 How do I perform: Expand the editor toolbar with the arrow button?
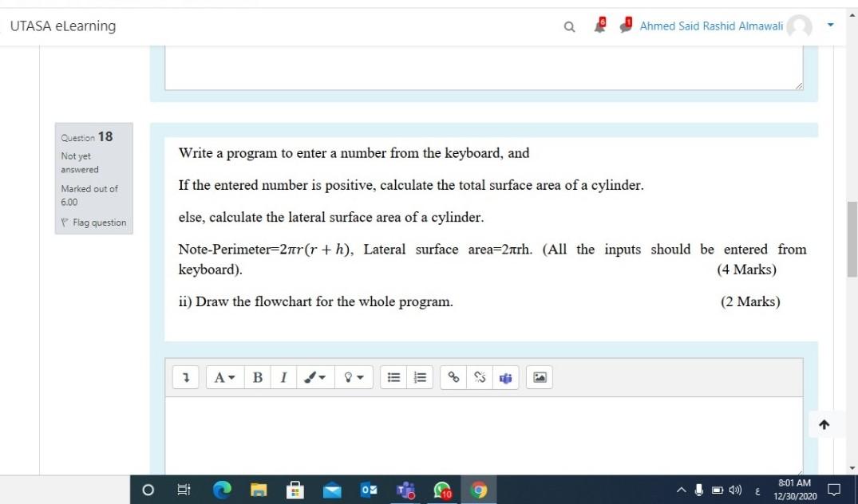[x=185, y=377]
